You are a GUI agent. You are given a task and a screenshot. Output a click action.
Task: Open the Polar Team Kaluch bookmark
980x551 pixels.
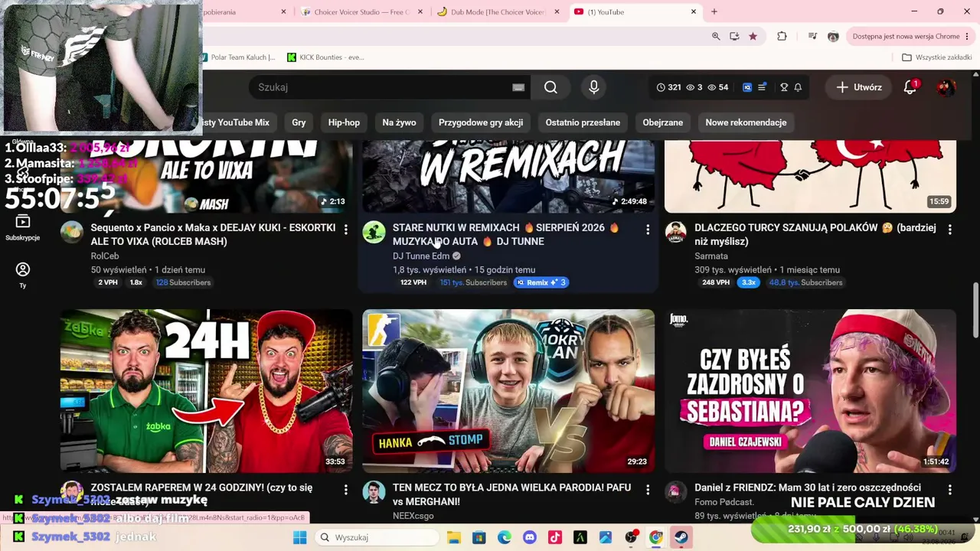click(x=237, y=57)
